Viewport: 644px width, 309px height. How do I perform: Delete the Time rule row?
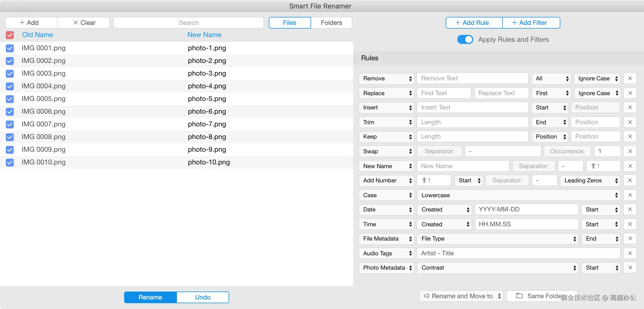tap(630, 224)
